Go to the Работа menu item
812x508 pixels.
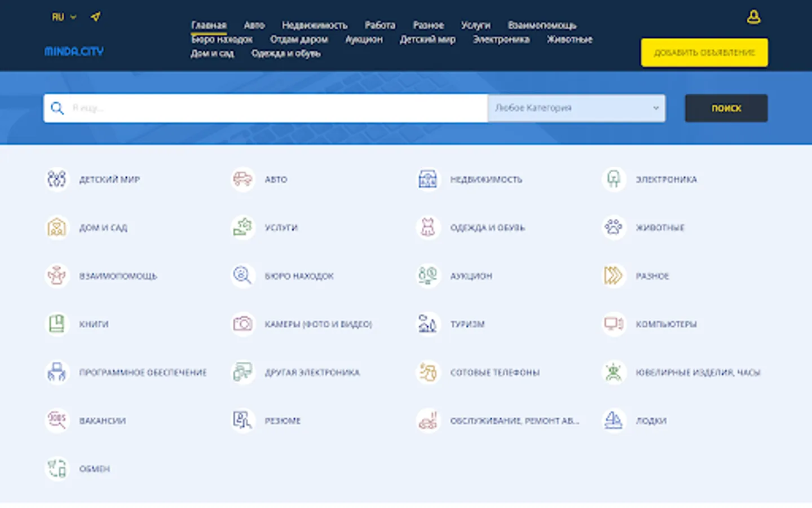[x=379, y=25]
